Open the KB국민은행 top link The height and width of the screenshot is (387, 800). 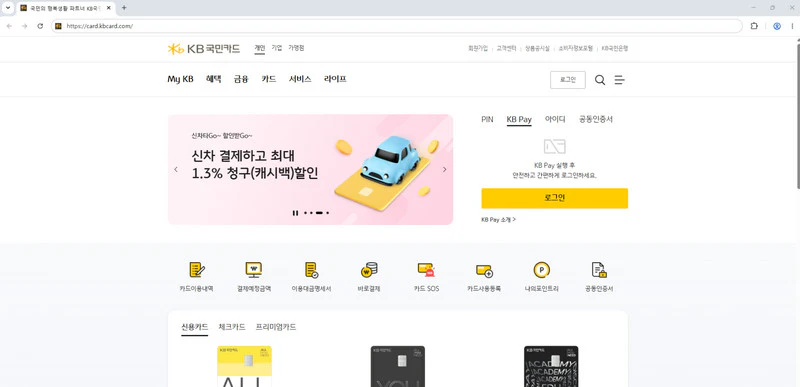click(614, 48)
